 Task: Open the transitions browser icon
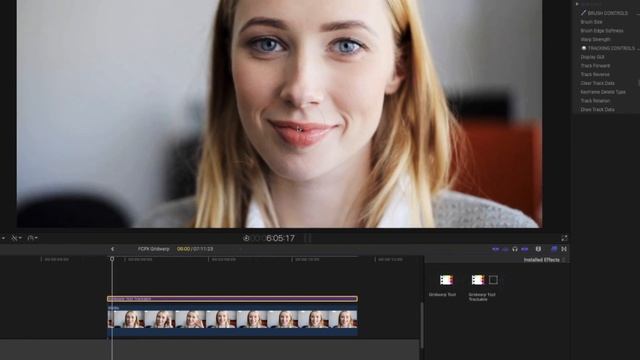[564, 249]
